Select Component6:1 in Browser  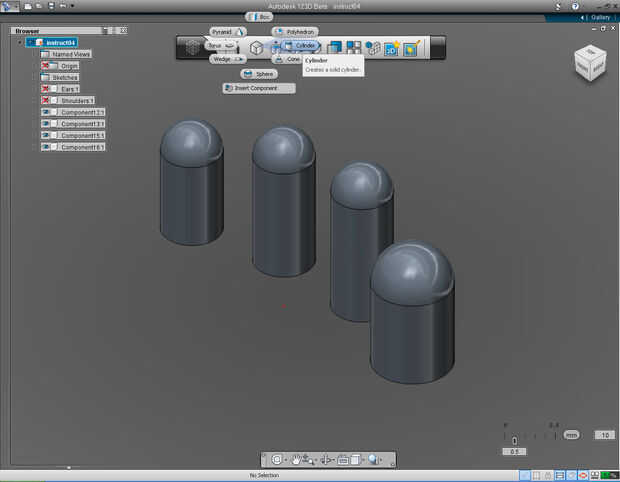[x=82, y=147]
